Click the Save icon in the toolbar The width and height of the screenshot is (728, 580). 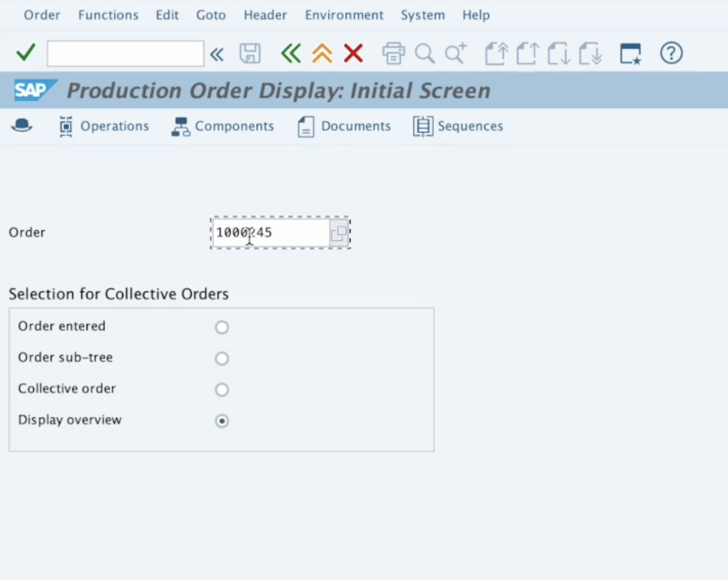[250, 53]
